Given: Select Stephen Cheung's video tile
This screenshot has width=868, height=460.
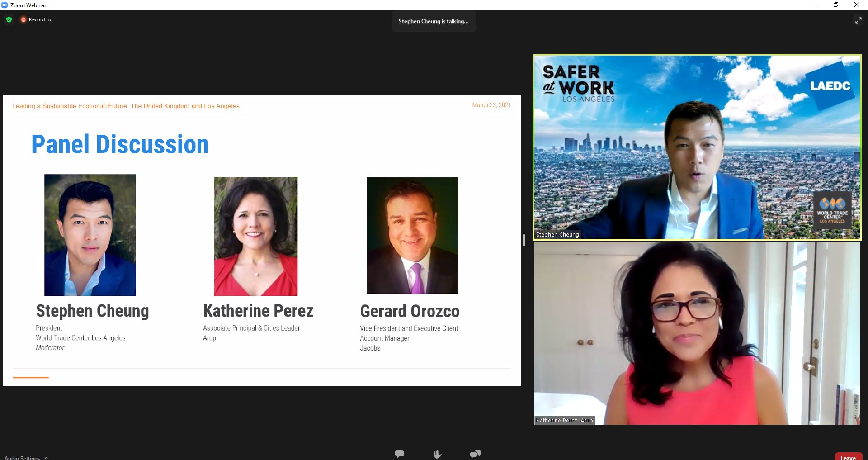Looking at the screenshot, I should (697, 147).
